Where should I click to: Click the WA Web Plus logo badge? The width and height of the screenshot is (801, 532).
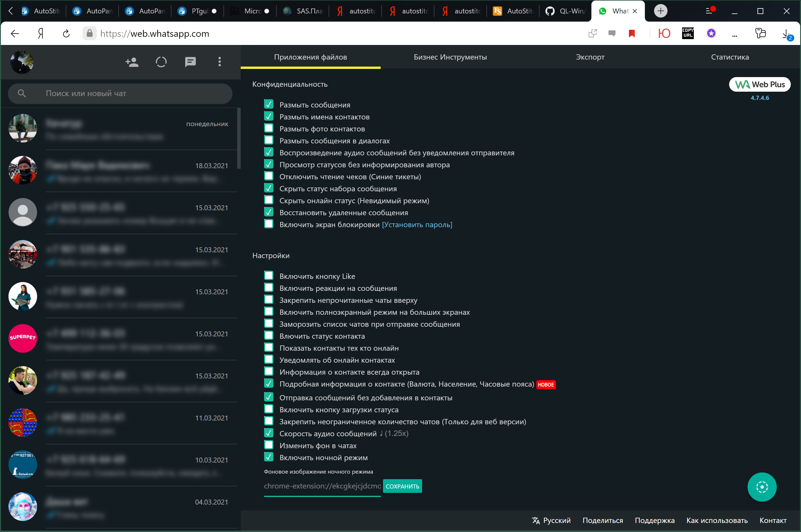[760, 84]
